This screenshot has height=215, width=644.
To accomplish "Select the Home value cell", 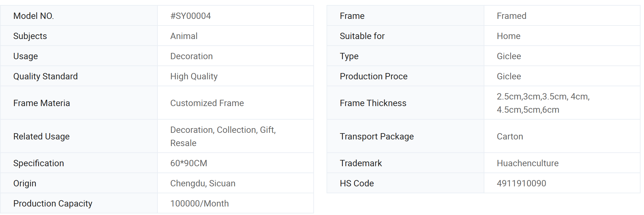I will point(562,36).
